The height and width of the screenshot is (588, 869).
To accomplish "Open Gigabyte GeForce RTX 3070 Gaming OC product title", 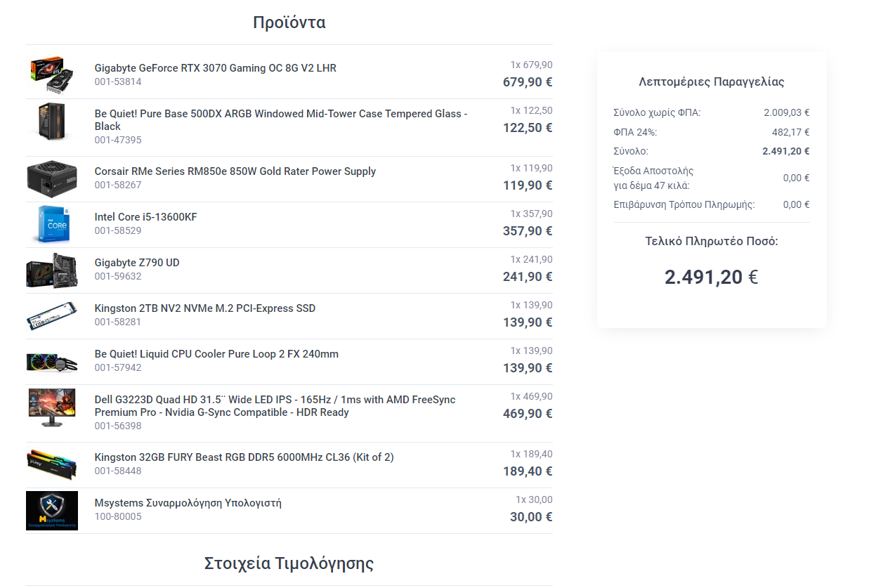I will [216, 68].
